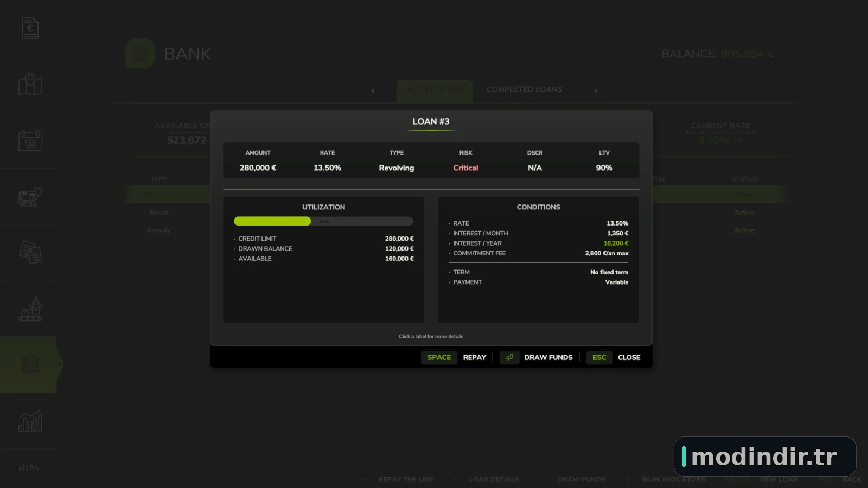Click the COMMITMENT FEE label
Image resolution: width=868 pixels, height=488 pixels.
480,253
